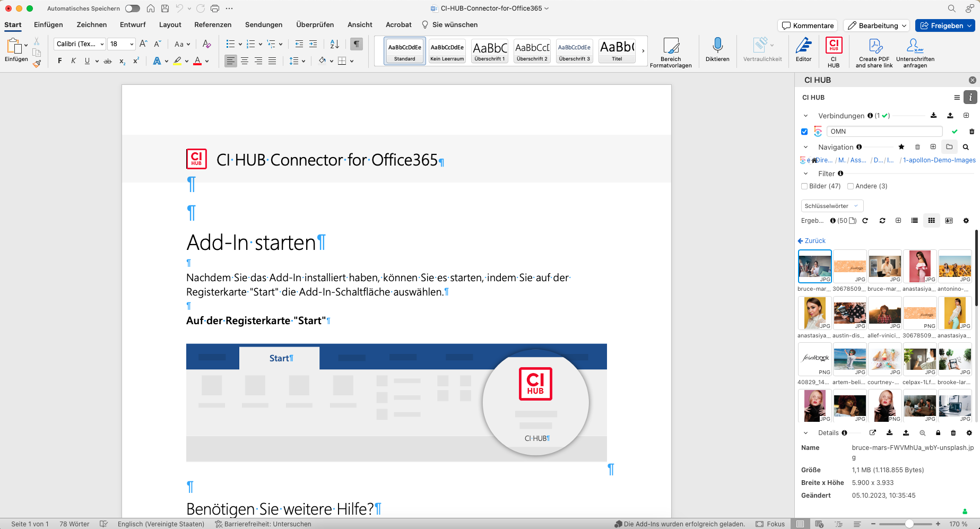980x529 pixels.
Task: Open the font size dropdown
Action: 132,44
